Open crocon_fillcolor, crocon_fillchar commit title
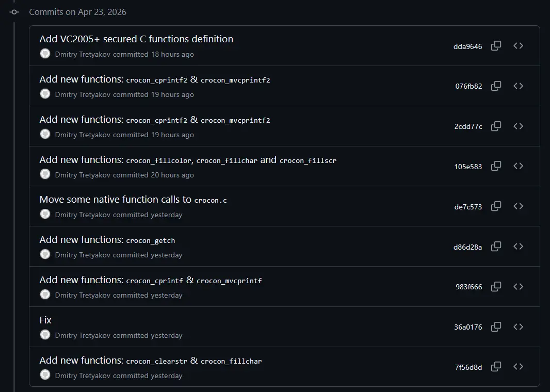 pyautogui.click(x=188, y=160)
